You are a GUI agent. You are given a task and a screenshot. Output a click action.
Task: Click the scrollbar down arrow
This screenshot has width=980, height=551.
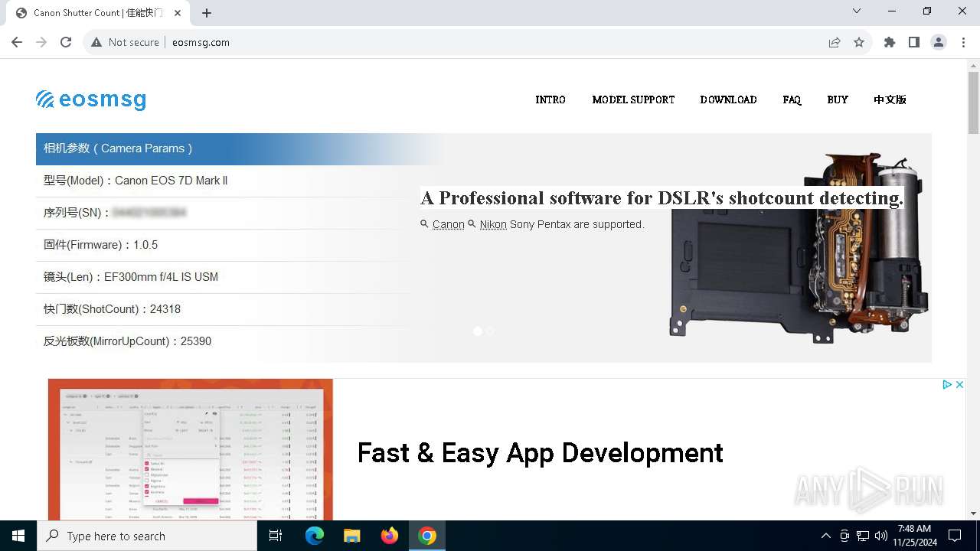tap(973, 514)
